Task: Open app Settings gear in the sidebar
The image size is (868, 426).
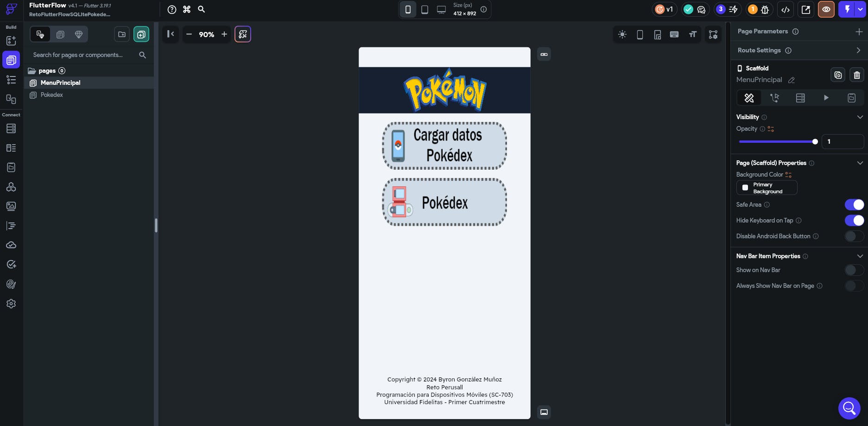Action: click(x=11, y=304)
